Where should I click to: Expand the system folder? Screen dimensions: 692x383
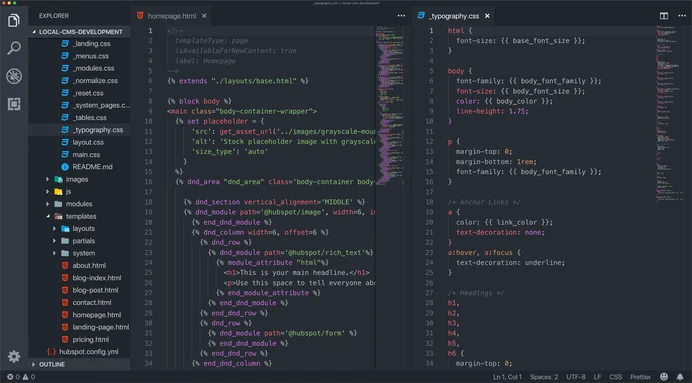coord(79,253)
